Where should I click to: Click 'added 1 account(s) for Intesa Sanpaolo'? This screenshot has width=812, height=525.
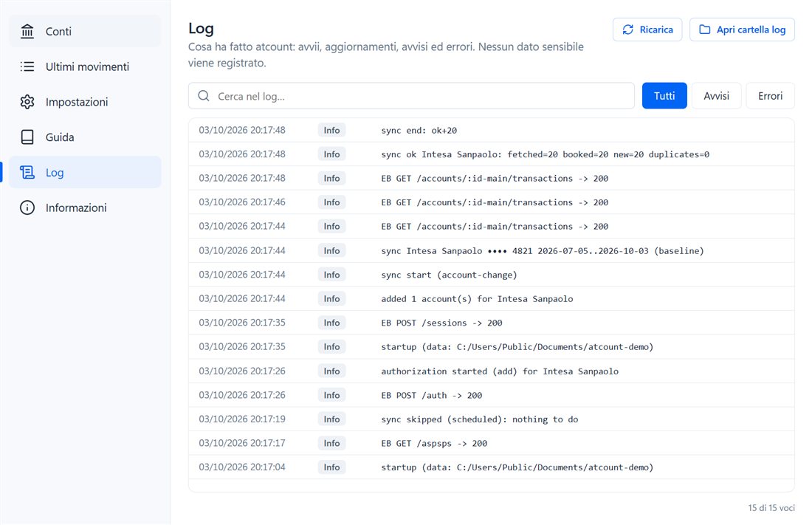(477, 299)
